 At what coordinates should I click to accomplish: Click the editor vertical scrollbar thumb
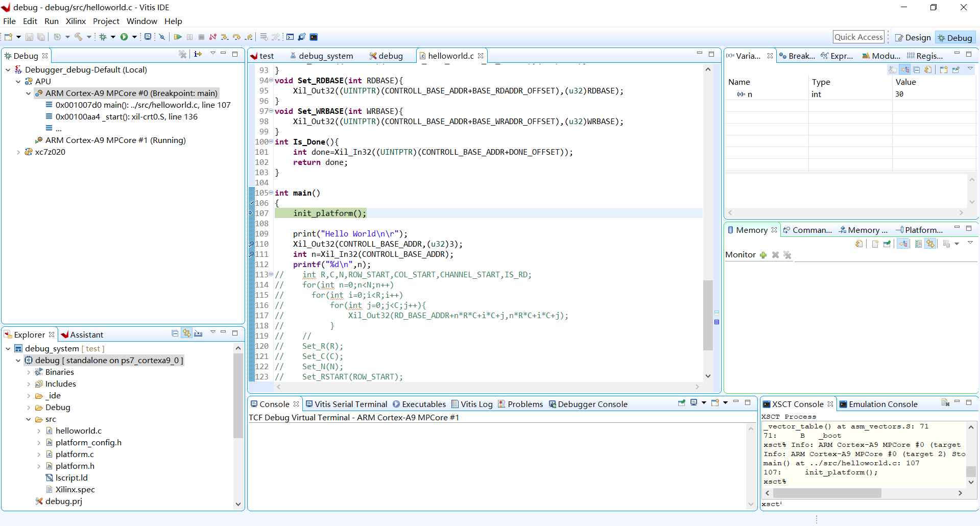click(707, 315)
